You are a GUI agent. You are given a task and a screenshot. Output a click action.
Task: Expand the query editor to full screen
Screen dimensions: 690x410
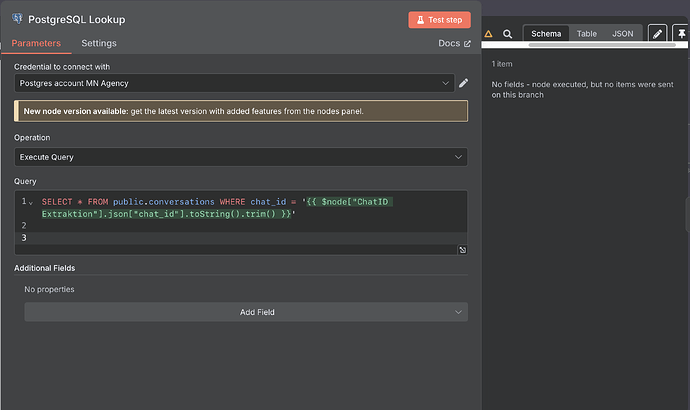[462, 250]
